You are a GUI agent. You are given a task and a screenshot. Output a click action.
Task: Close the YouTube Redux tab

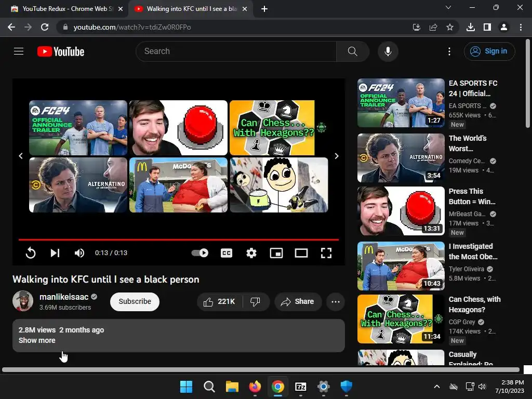pyautogui.click(x=121, y=9)
